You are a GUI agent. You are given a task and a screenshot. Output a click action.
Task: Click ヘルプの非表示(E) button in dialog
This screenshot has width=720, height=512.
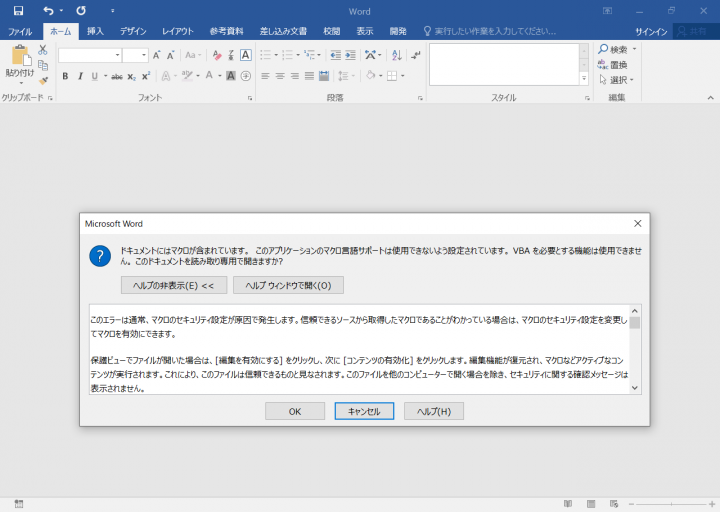click(174, 285)
